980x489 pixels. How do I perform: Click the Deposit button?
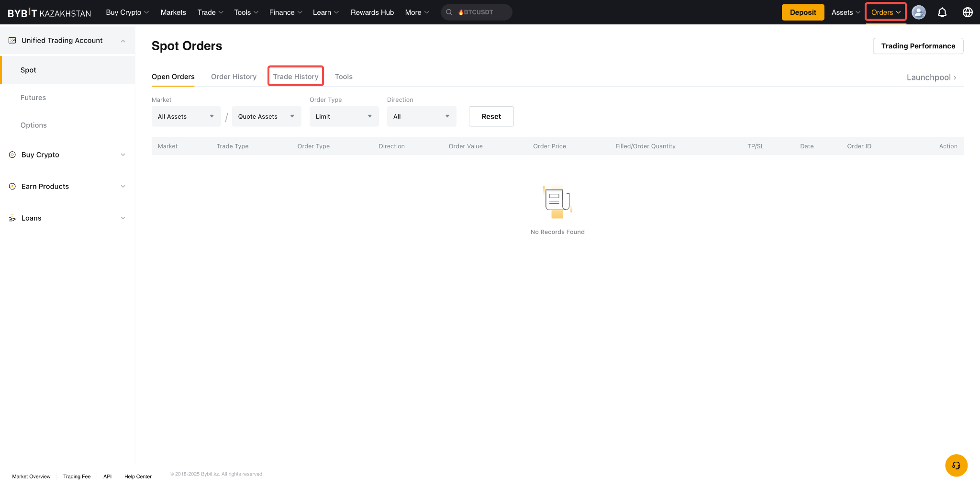pyautogui.click(x=802, y=12)
